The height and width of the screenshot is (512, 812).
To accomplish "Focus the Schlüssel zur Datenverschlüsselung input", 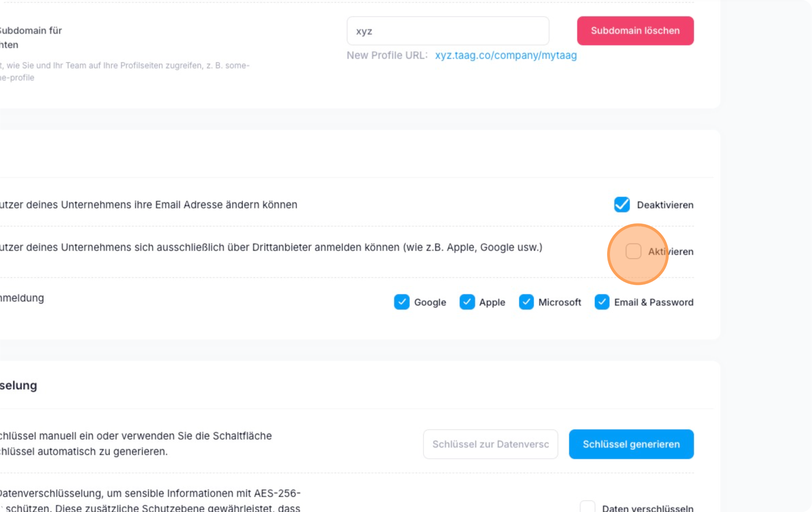I will coord(490,444).
